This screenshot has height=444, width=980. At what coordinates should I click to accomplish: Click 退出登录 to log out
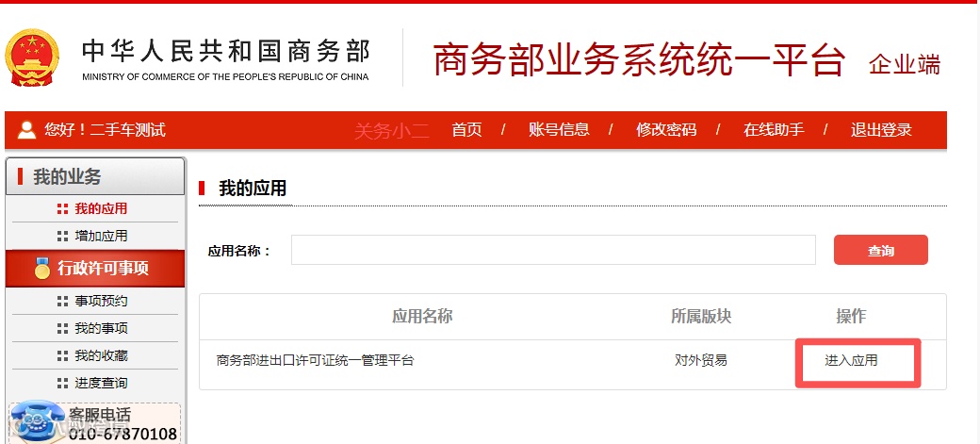tap(881, 130)
